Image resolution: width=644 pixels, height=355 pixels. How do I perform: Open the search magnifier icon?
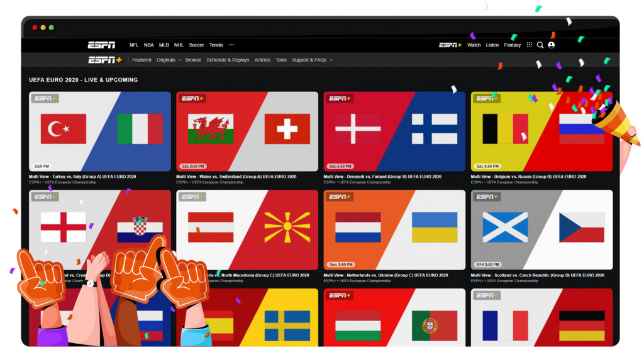[540, 45]
